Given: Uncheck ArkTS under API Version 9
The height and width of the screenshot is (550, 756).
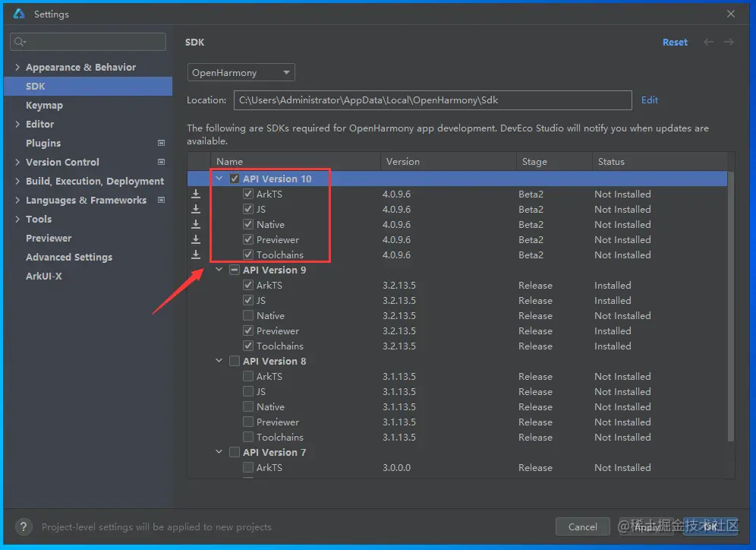Looking at the screenshot, I should [x=247, y=285].
